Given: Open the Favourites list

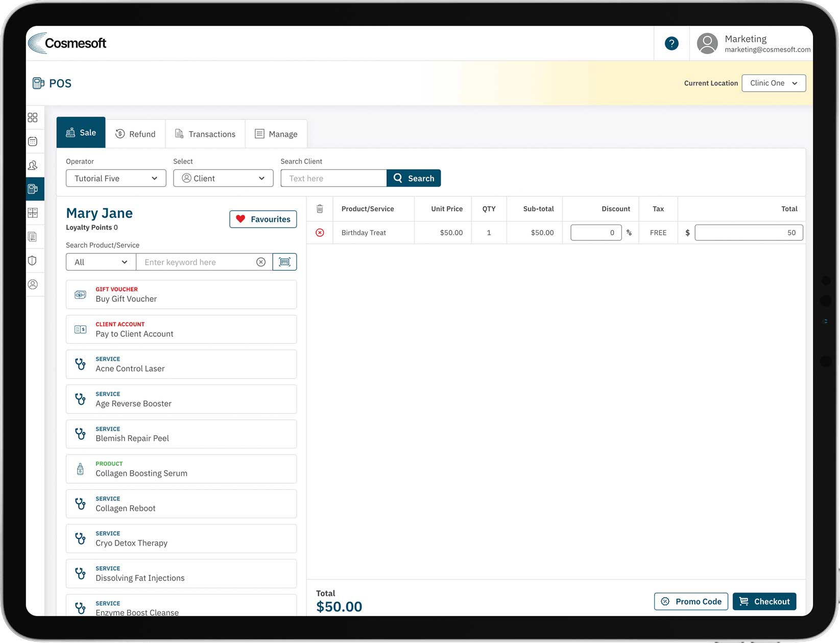Looking at the screenshot, I should click(263, 219).
